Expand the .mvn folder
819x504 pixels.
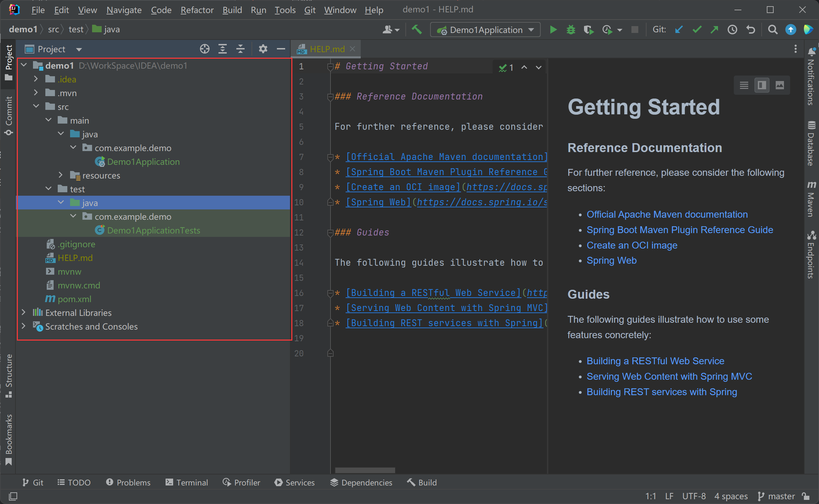pos(36,93)
